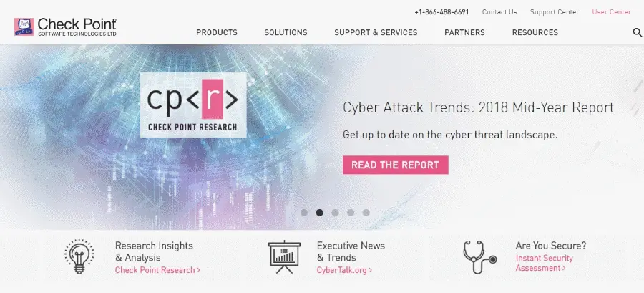Open the Resources menu item
This screenshot has height=293, width=644.
coord(535,32)
